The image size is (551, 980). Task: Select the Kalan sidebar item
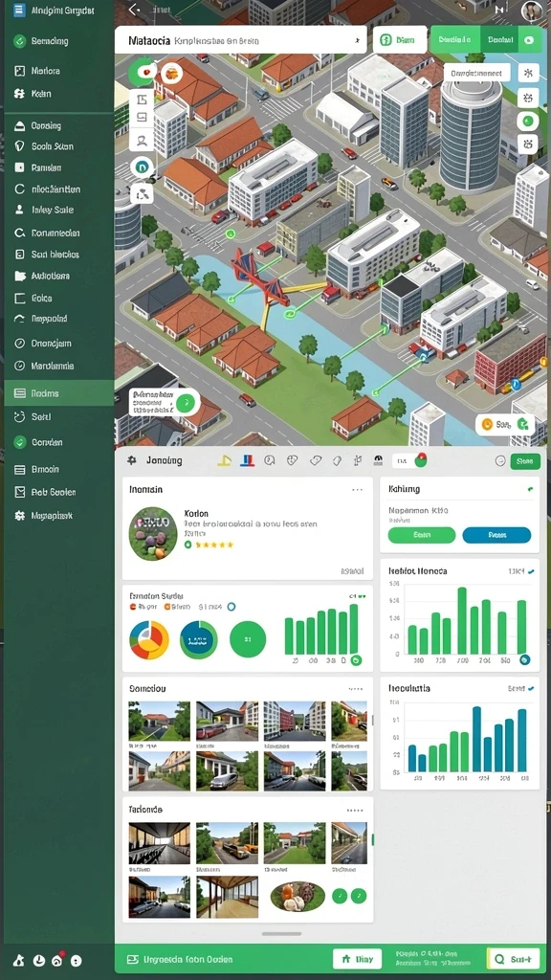40,94
